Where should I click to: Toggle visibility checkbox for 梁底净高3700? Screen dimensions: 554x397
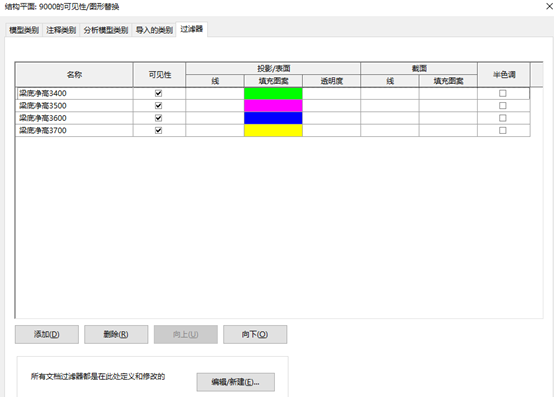click(158, 130)
